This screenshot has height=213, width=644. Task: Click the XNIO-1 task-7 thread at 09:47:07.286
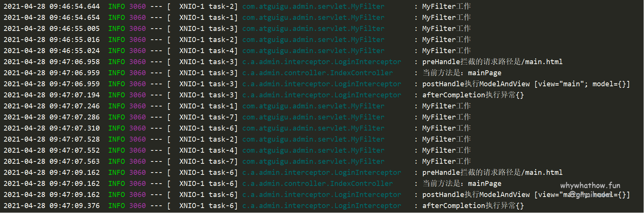pos(208,117)
